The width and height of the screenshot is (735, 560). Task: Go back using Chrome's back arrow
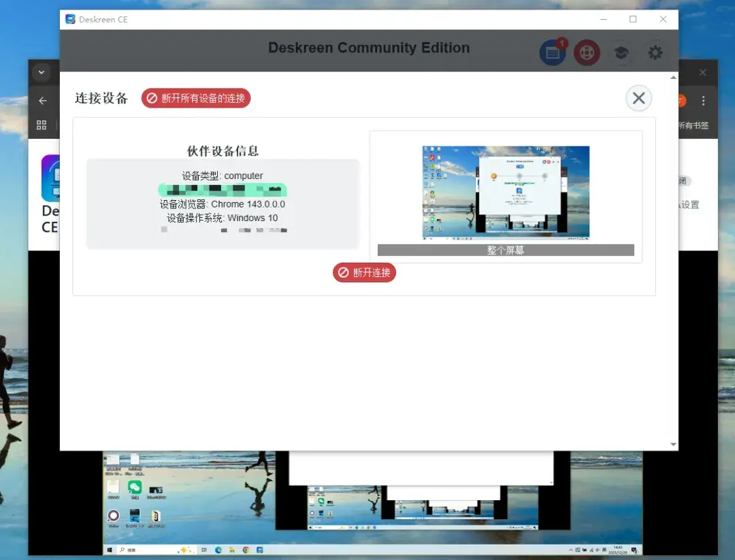[43, 100]
